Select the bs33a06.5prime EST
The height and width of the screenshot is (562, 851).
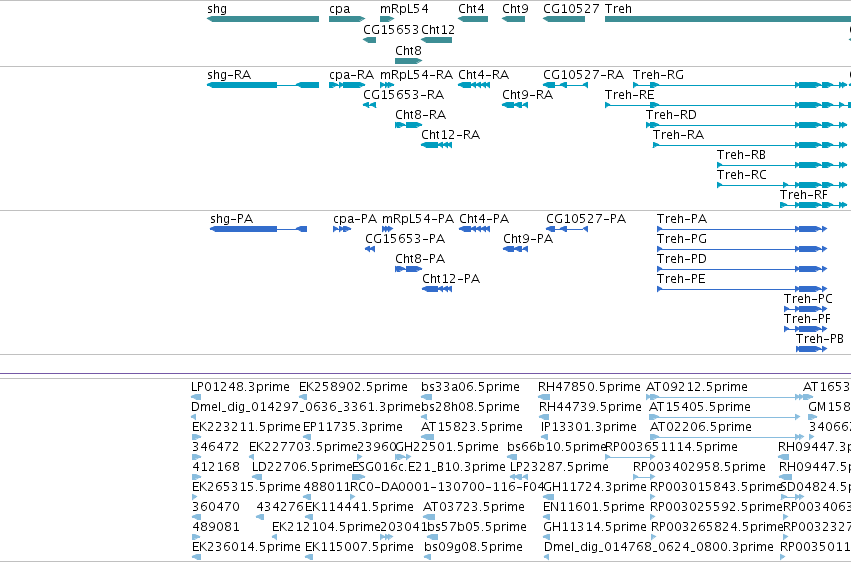(x=428, y=397)
